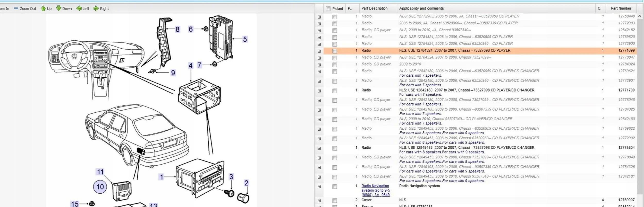The image size is (644, 207).
Task: Tick the checkbox for part 12784324
Action: [335, 65]
